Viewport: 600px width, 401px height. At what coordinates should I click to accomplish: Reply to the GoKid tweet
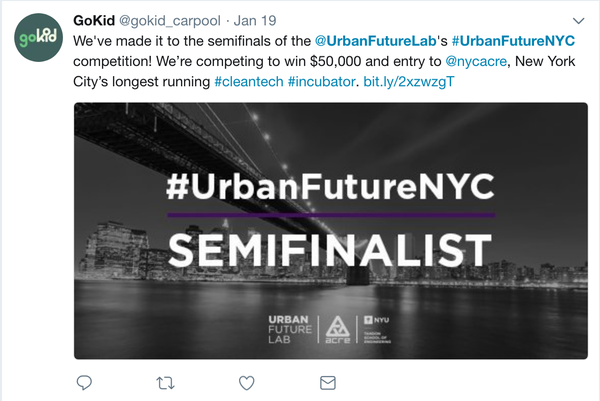[85, 383]
